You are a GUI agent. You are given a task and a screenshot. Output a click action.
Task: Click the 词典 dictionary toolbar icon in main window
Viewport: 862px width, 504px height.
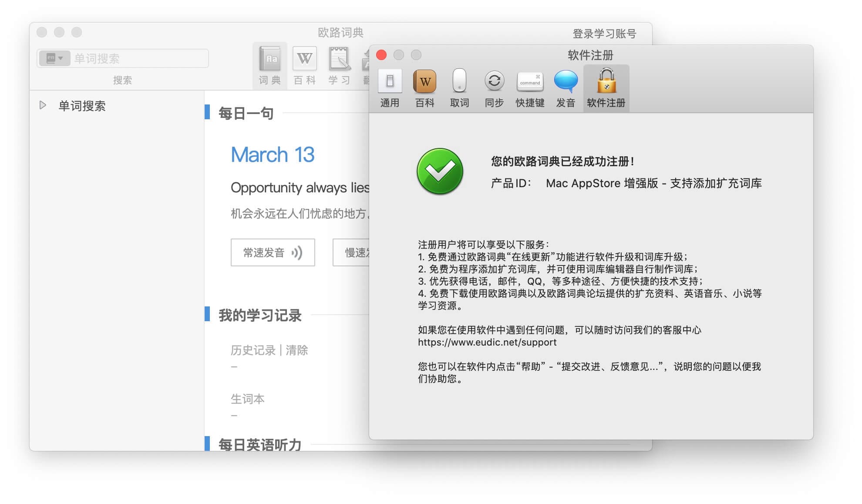(x=270, y=66)
